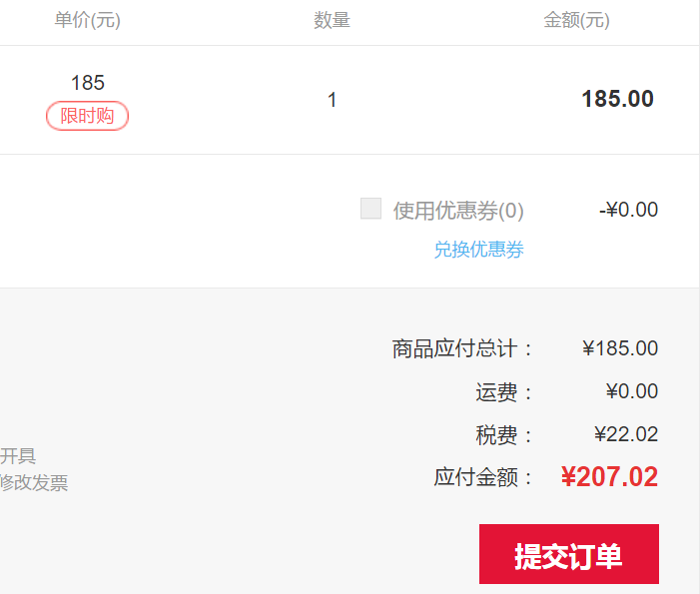Image resolution: width=700 pixels, height=594 pixels.
Task: Click the 税费 amount ¥22.02
Action: [626, 434]
